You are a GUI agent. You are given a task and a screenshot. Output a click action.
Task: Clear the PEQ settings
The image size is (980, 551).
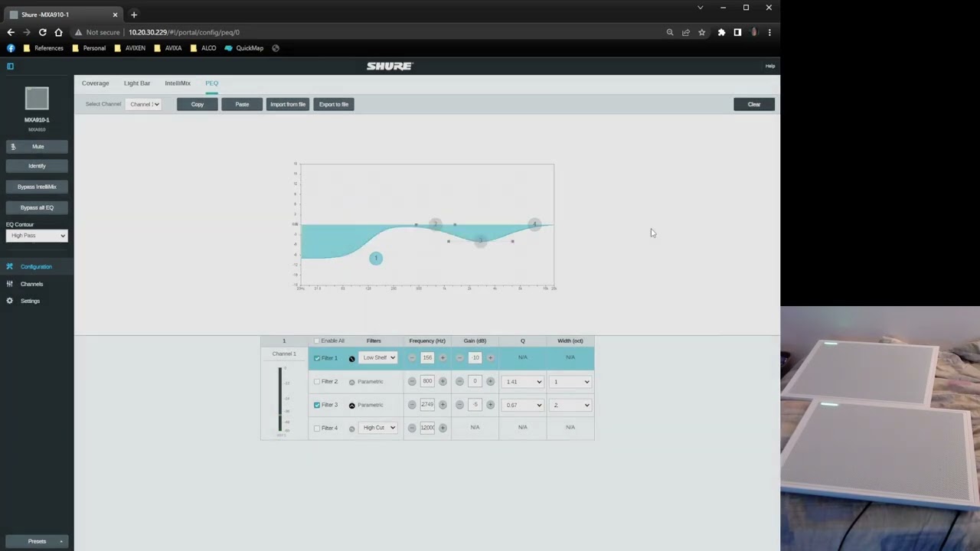754,104
